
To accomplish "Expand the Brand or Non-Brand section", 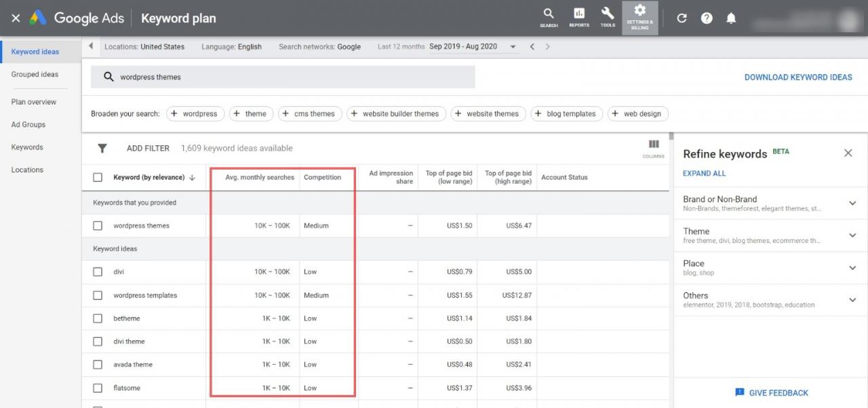I will point(852,203).
